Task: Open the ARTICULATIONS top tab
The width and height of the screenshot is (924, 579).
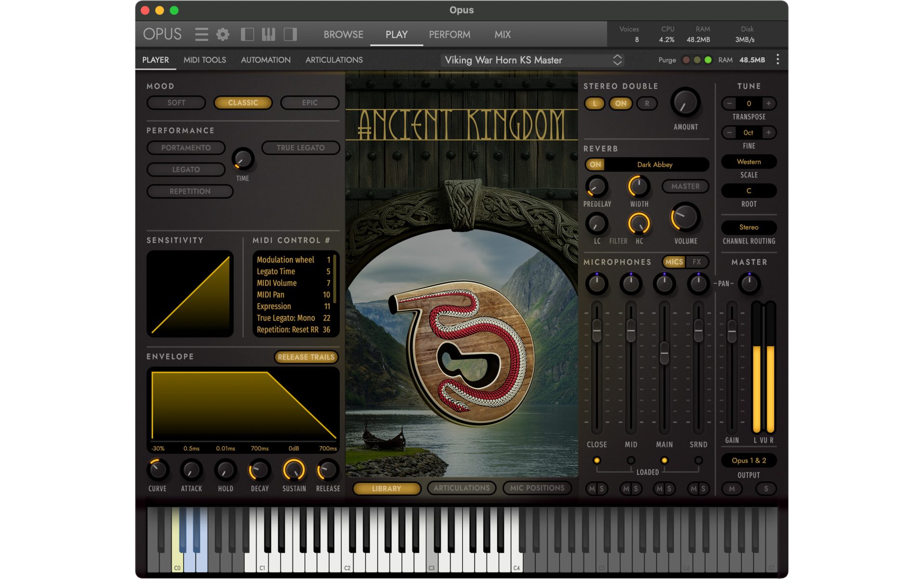Action: [x=334, y=60]
